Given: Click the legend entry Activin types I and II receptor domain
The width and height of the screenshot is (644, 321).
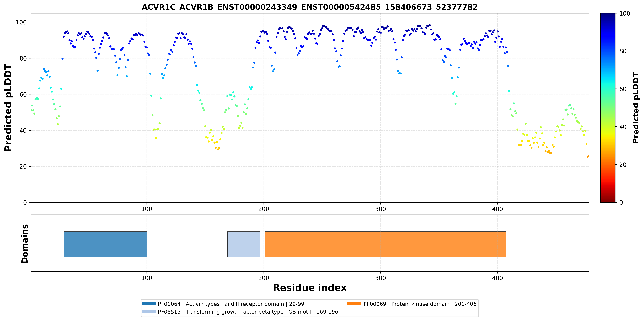Looking at the screenshot, I should [231, 304].
